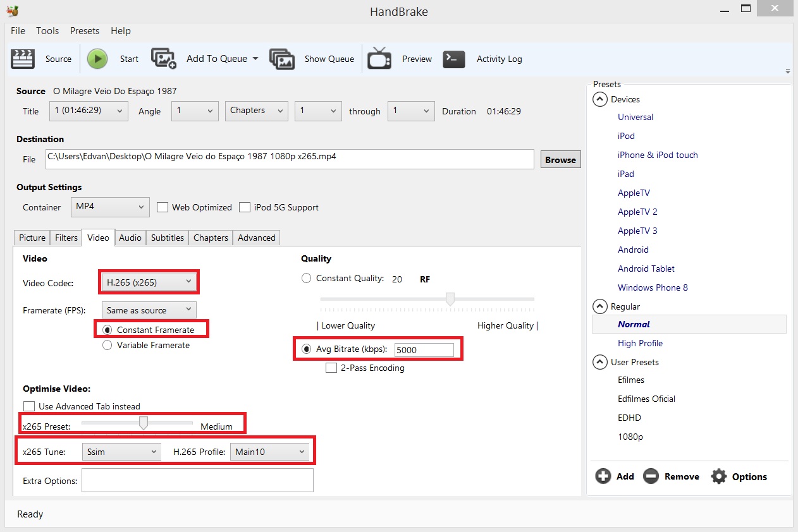798x532 pixels.
Task: Click the HandBrake pineapple logo in the title bar
Action: point(12,11)
